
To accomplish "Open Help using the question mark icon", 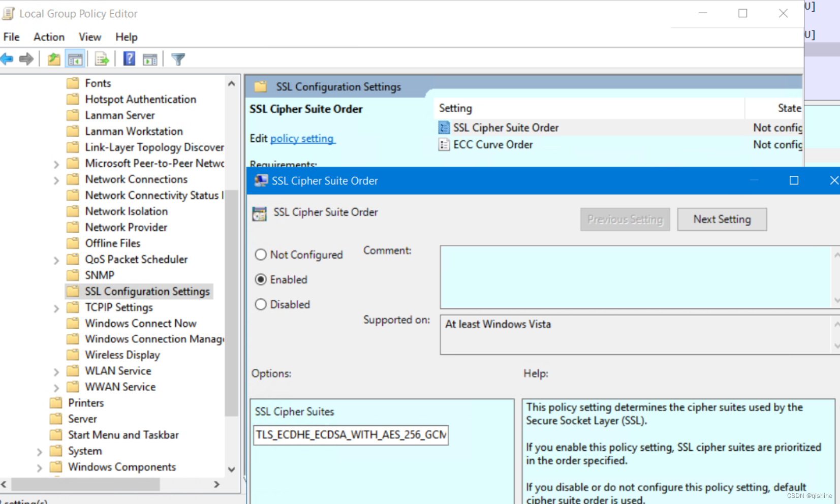I will point(129,58).
